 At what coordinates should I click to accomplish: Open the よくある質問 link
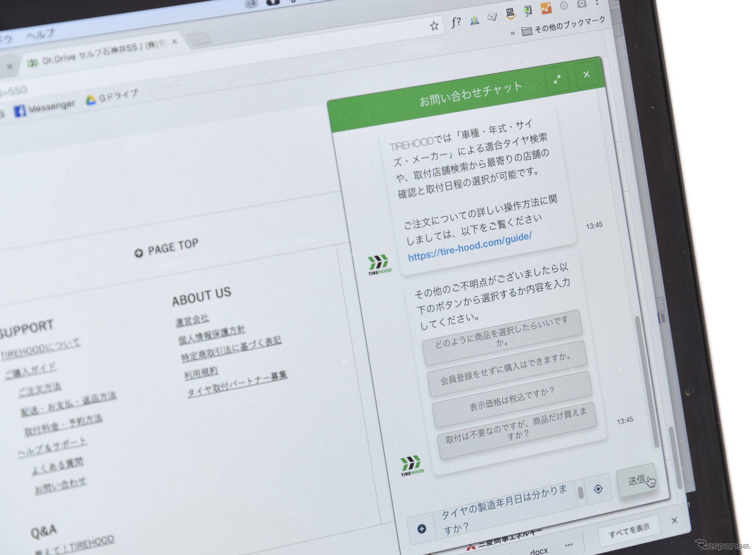57,466
